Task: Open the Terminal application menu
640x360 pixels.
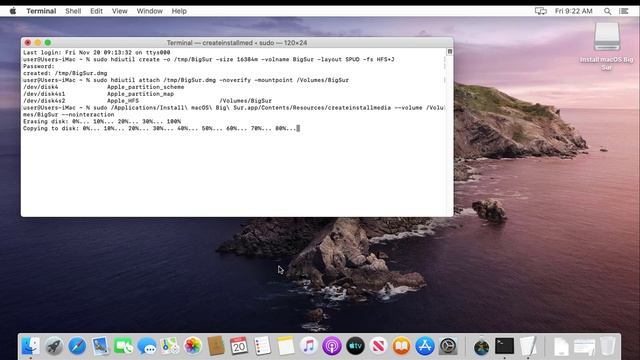Action: pos(41,11)
